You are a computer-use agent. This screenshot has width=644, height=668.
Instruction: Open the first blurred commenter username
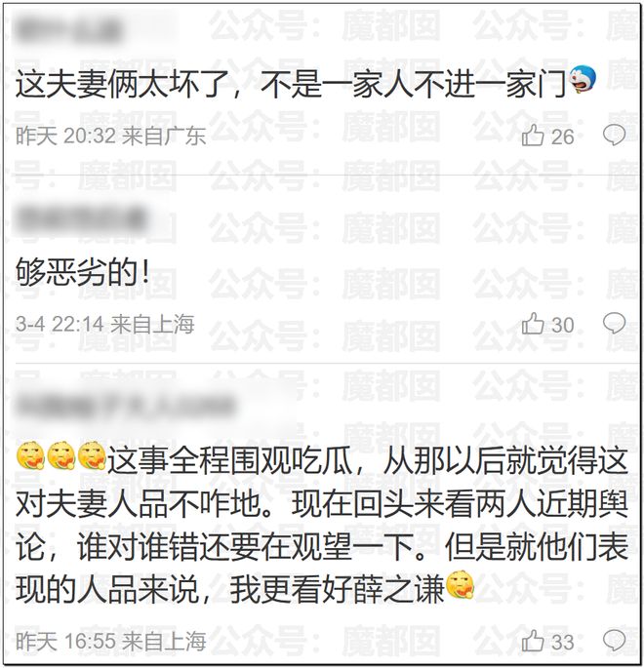(x=68, y=30)
